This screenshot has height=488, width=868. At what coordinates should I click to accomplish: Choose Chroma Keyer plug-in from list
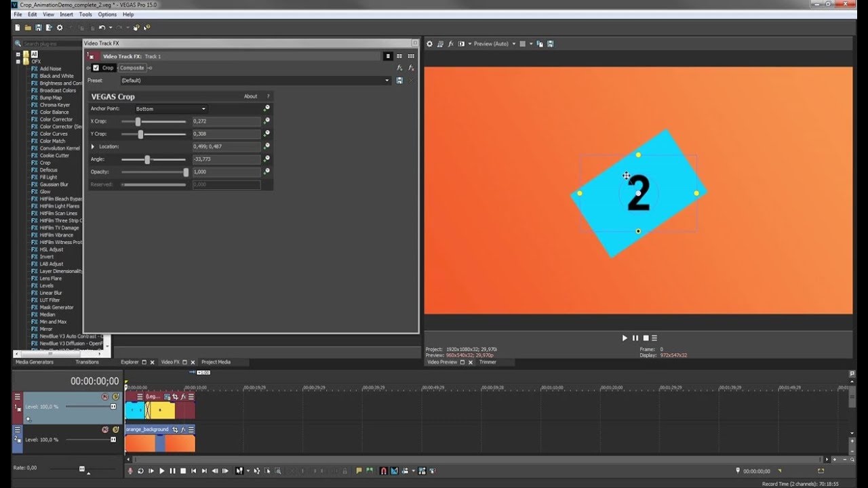tap(54, 105)
